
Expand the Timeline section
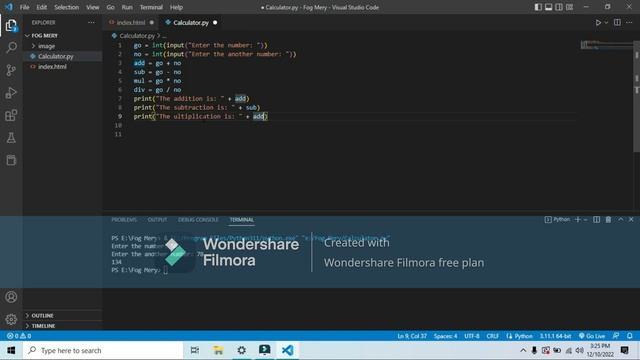62,326
